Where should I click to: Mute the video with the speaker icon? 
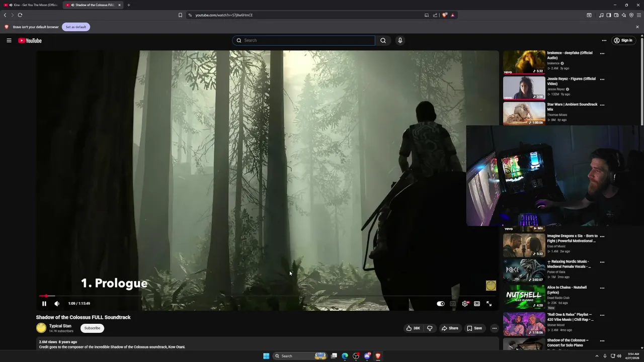57,304
